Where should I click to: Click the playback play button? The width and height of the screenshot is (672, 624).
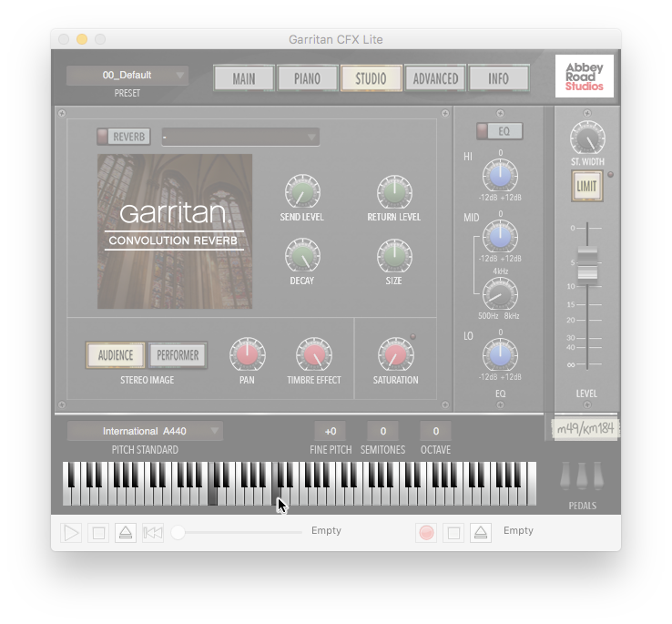click(x=71, y=533)
